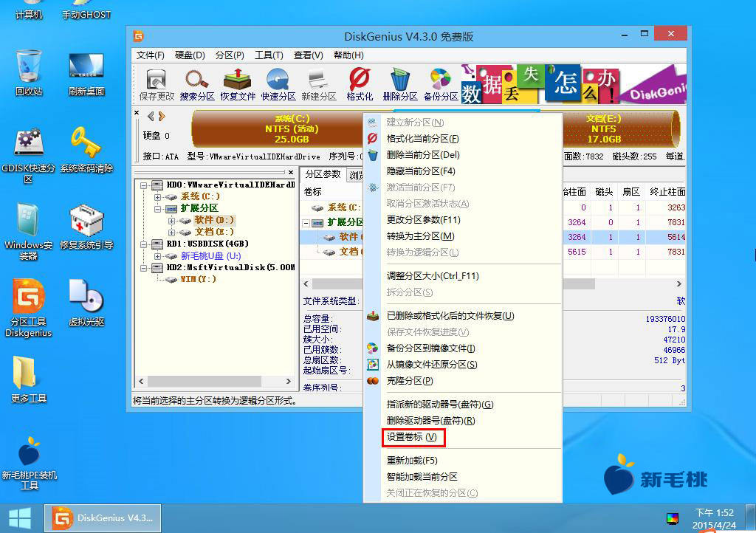
Task: Click 重新加载(F5) in context menu
Action: click(463, 460)
